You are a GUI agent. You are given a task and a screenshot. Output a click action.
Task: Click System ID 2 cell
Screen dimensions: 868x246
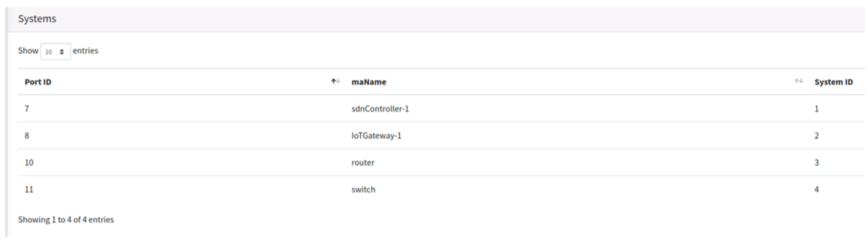[x=816, y=136]
